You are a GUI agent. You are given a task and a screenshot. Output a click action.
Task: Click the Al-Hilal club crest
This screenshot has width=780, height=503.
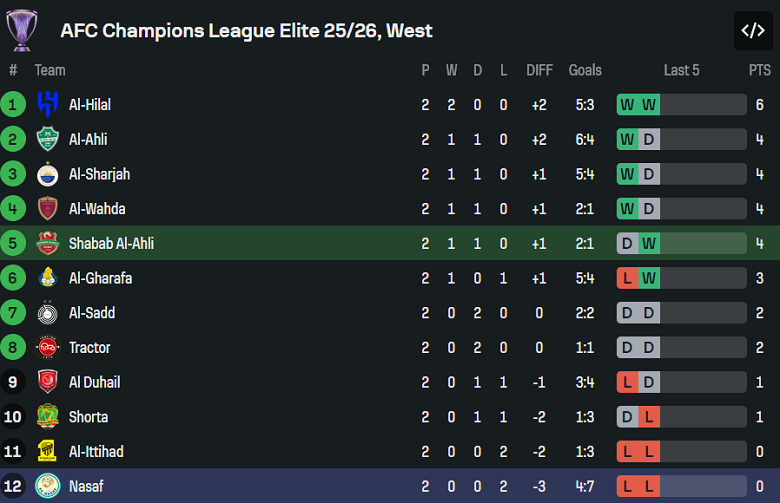coord(47,104)
